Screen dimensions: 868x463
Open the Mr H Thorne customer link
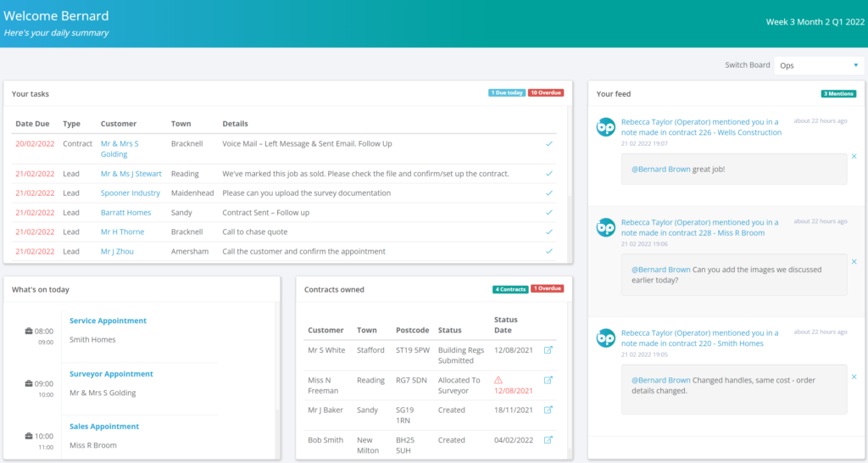coord(122,231)
